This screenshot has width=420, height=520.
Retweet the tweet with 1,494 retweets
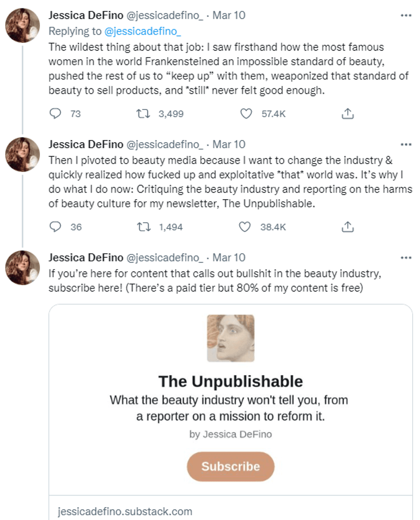pos(141,227)
